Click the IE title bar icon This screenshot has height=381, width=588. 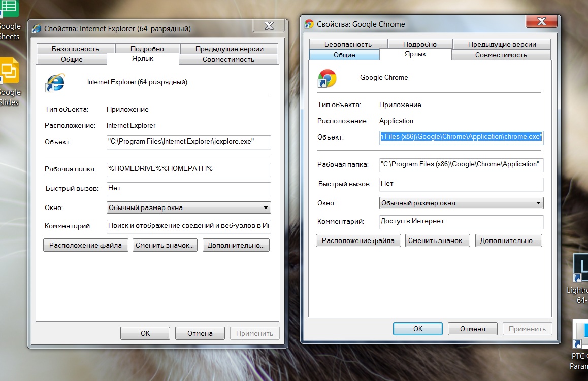(x=37, y=29)
